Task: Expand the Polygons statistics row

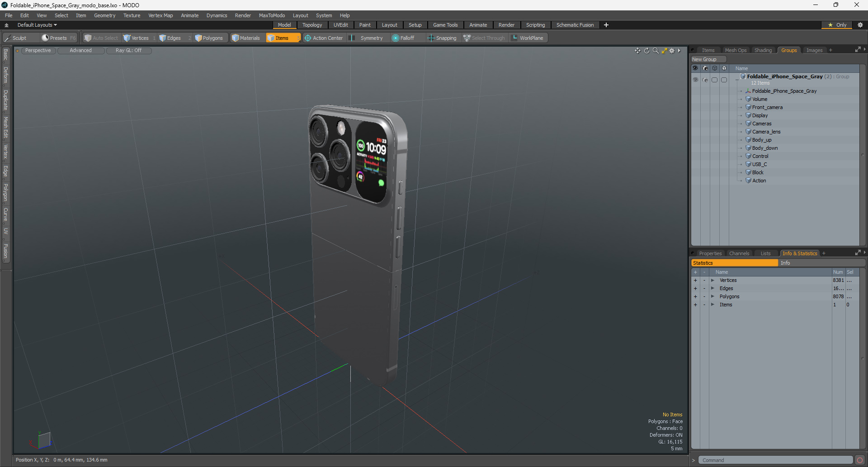Action: [x=712, y=297]
